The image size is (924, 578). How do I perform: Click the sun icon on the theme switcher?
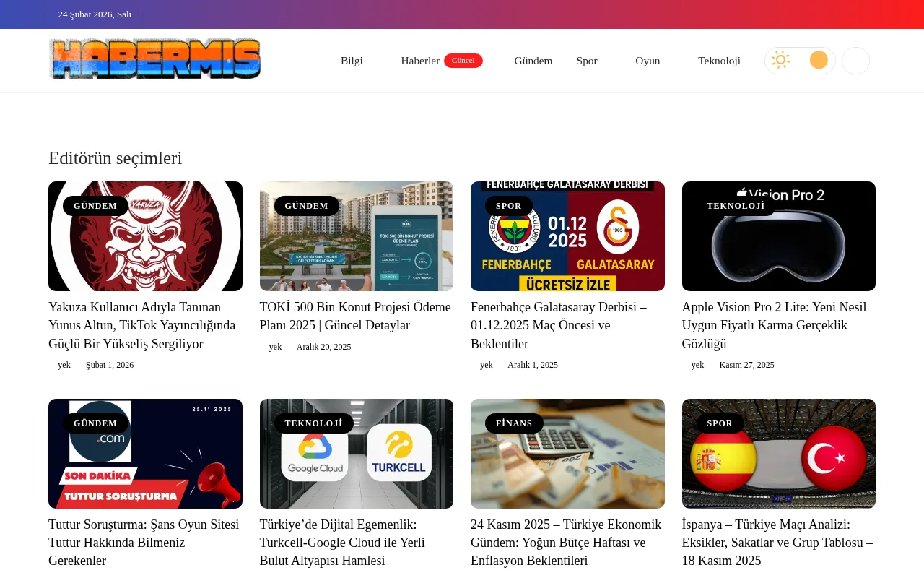point(781,60)
